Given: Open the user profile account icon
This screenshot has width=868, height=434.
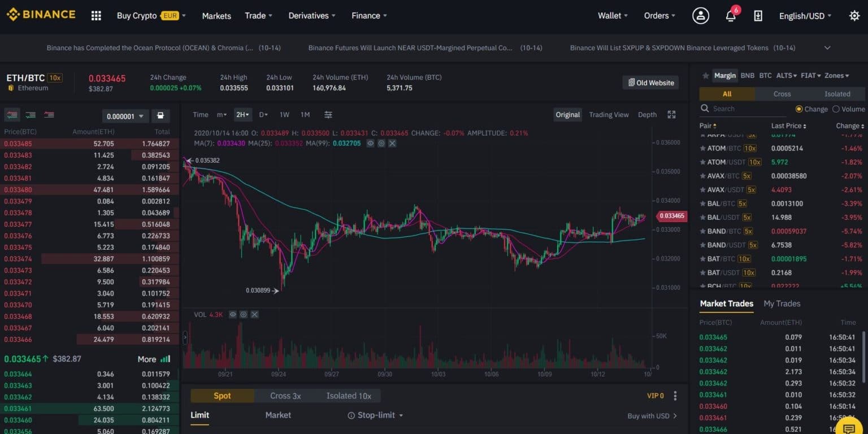Looking at the screenshot, I should click(701, 16).
